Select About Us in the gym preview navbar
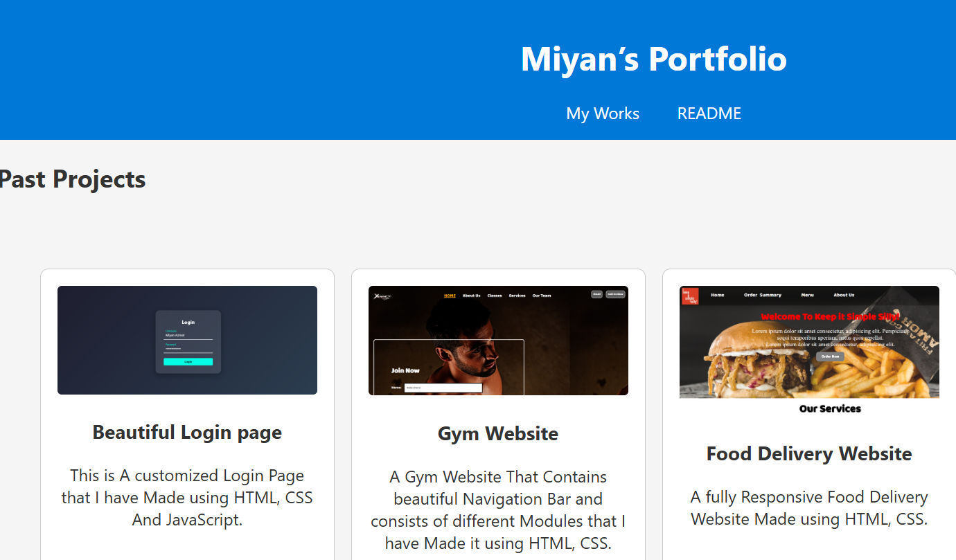The width and height of the screenshot is (956, 560). [x=471, y=296]
